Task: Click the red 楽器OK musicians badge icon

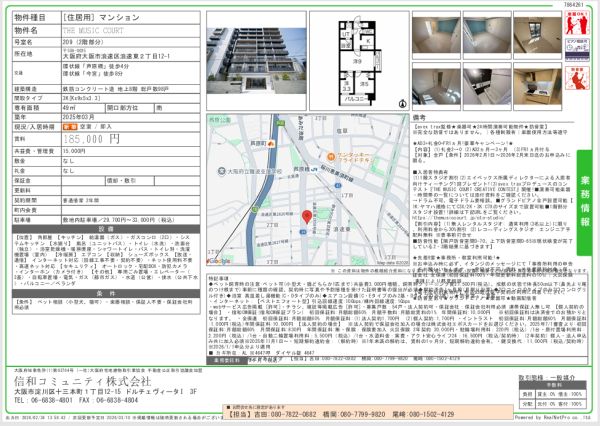Action: pyautogui.click(x=577, y=23)
